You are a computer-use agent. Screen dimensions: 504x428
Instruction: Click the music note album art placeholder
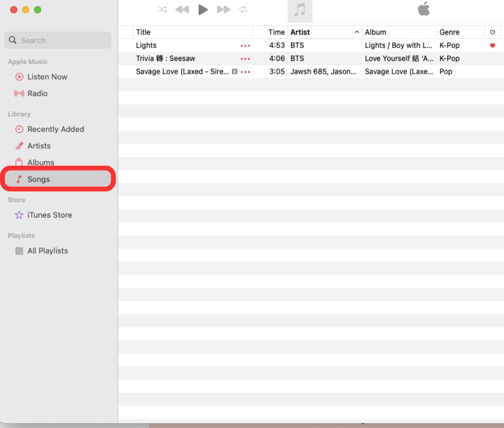point(300,10)
